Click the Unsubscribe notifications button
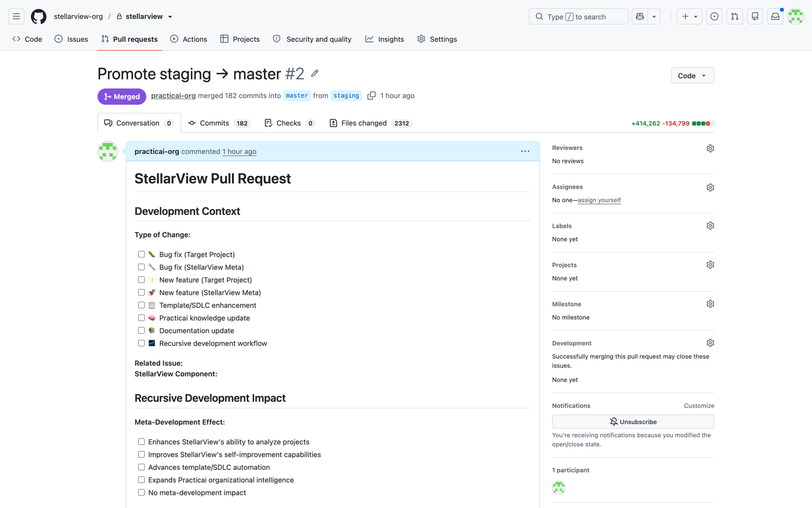The width and height of the screenshot is (812, 508). click(x=633, y=422)
